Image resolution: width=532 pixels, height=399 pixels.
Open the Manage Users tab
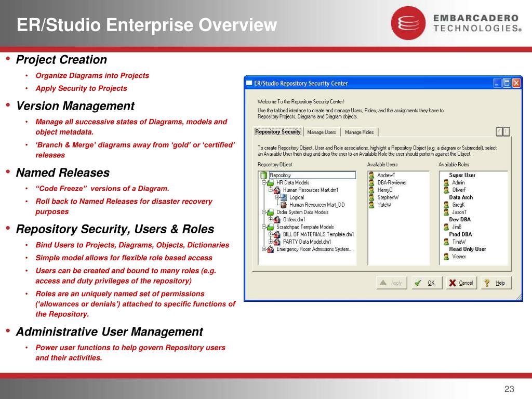pyautogui.click(x=322, y=132)
